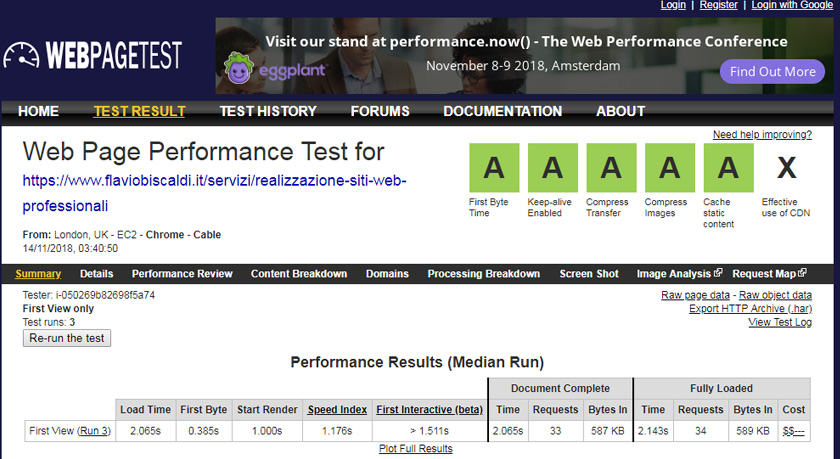Click the Plot Full Results link
The width and height of the screenshot is (840, 459).
(416, 449)
